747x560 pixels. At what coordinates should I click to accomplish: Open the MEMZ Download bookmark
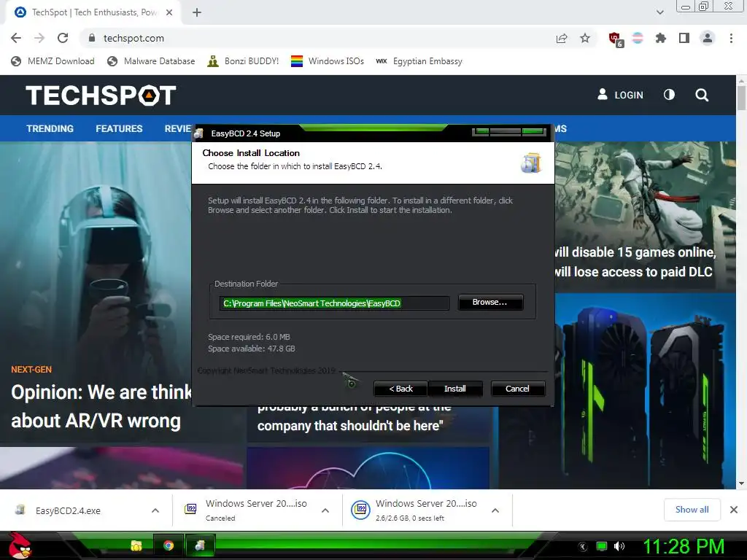53,61
